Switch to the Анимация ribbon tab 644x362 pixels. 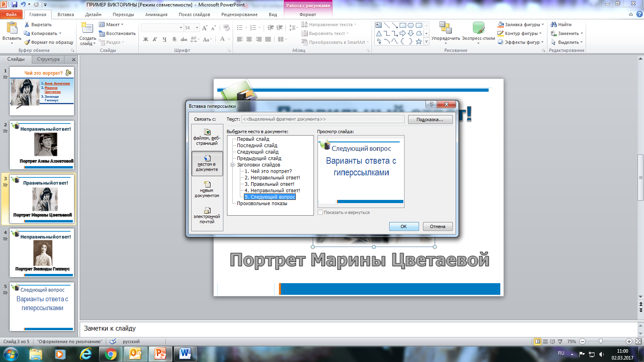click(x=156, y=14)
